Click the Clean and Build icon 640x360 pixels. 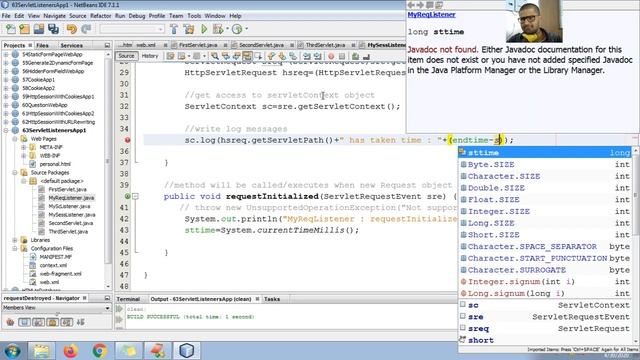[x=189, y=29]
